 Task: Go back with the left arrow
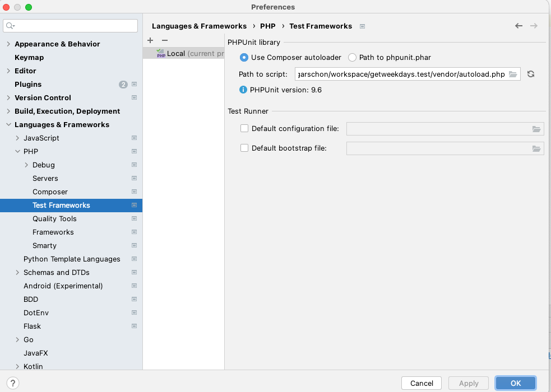(x=518, y=26)
